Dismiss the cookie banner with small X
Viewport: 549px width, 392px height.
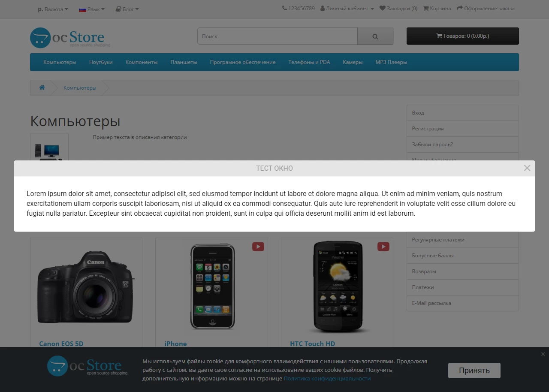tap(543, 354)
